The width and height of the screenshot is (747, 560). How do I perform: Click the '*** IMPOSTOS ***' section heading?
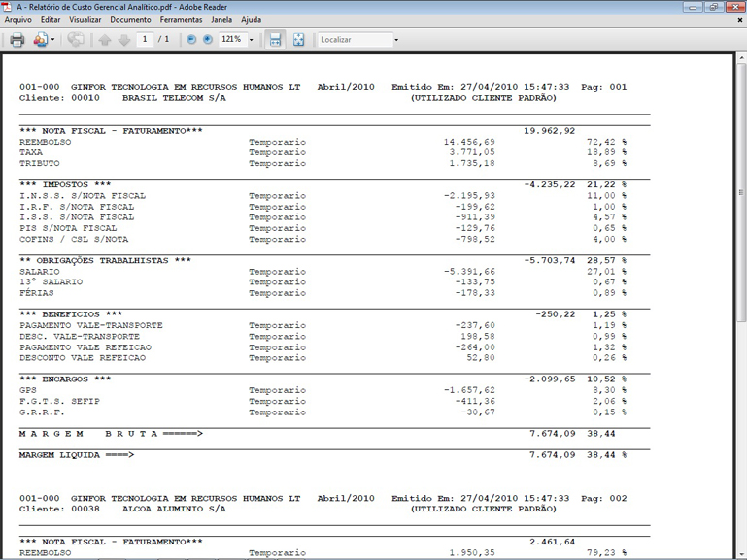click(x=65, y=184)
